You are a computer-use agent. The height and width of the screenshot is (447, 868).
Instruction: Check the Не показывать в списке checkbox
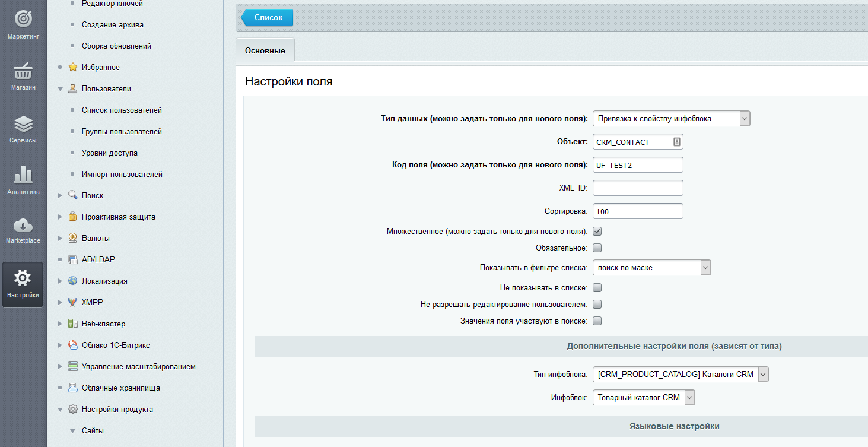click(597, 288)
